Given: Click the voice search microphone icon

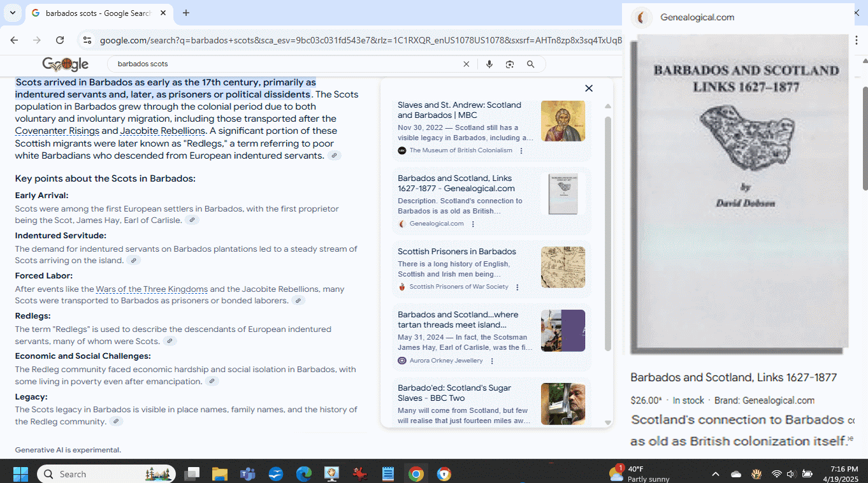Looking at the screenshot, I should [489, 64].
